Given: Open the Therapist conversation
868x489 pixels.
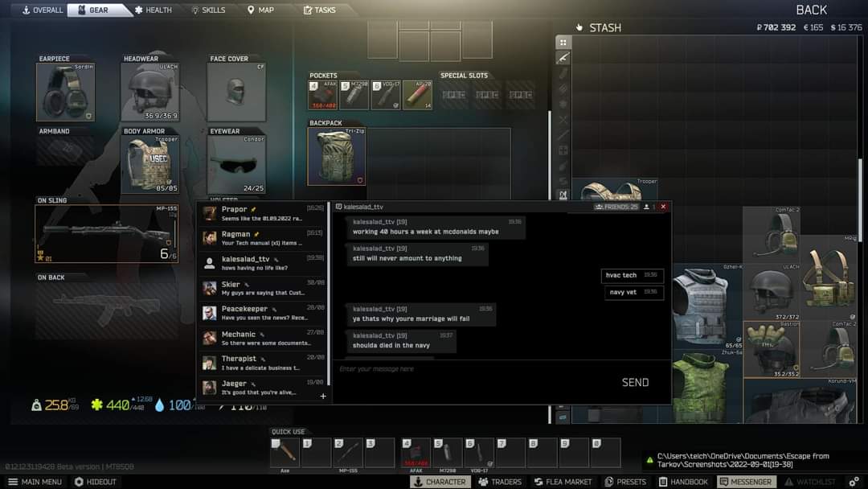Looking at the screenshot, I should [263, 363].
